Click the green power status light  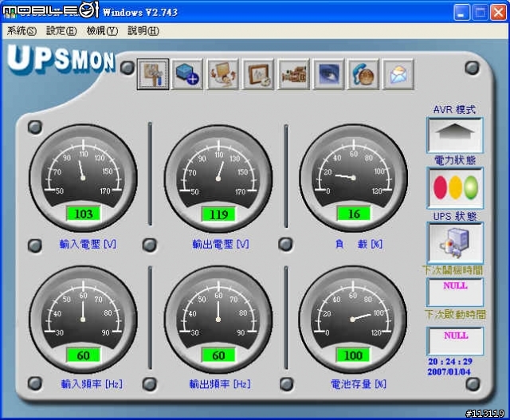471,187
